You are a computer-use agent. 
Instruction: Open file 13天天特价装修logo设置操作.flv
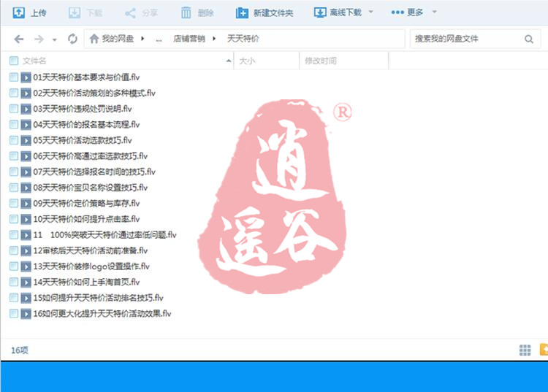coord(91,266)
